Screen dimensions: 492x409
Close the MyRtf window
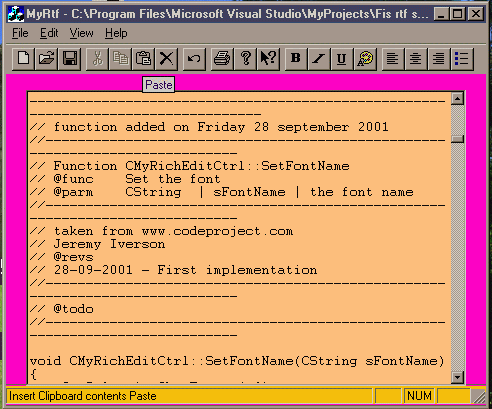(476, 14)
